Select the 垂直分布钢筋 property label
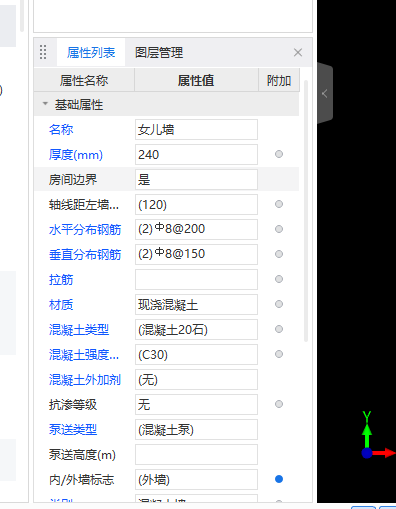The image size is (396, 509). coord(85,255)
